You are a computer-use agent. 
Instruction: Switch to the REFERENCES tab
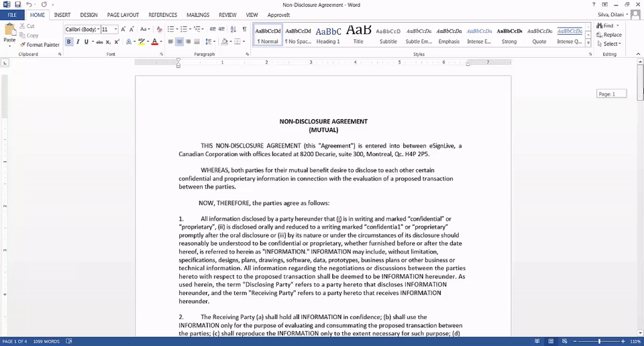pos(162,15)
